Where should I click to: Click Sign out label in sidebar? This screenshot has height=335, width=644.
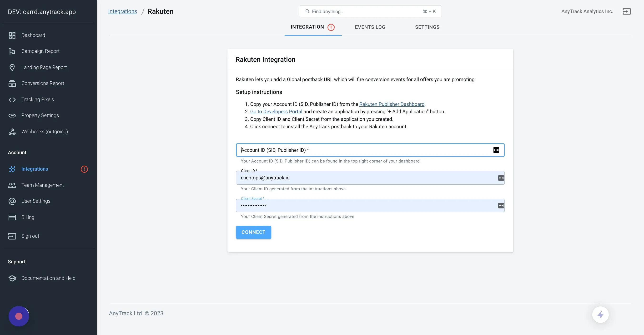pos(30,236)
